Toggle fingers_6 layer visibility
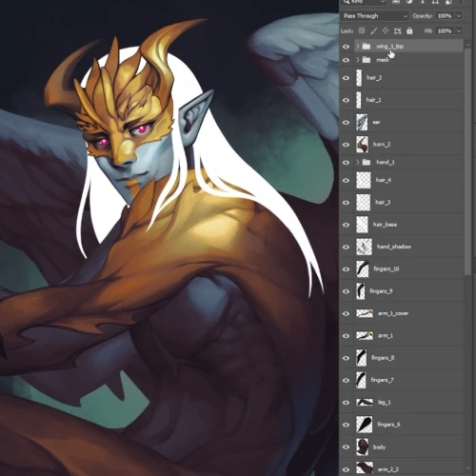Screen dimensions: 476x476 coord(346,425)
